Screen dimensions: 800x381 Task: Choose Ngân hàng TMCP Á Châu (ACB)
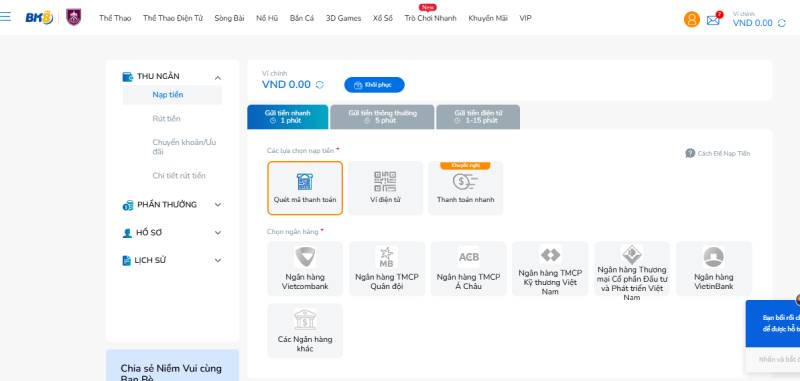point(468,269)
